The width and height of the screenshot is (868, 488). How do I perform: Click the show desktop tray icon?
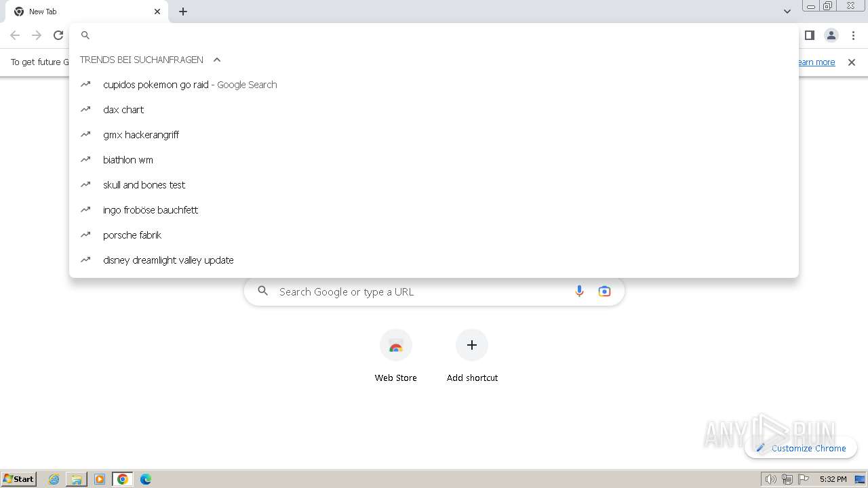pyautogui.click(x=860, y=479)
